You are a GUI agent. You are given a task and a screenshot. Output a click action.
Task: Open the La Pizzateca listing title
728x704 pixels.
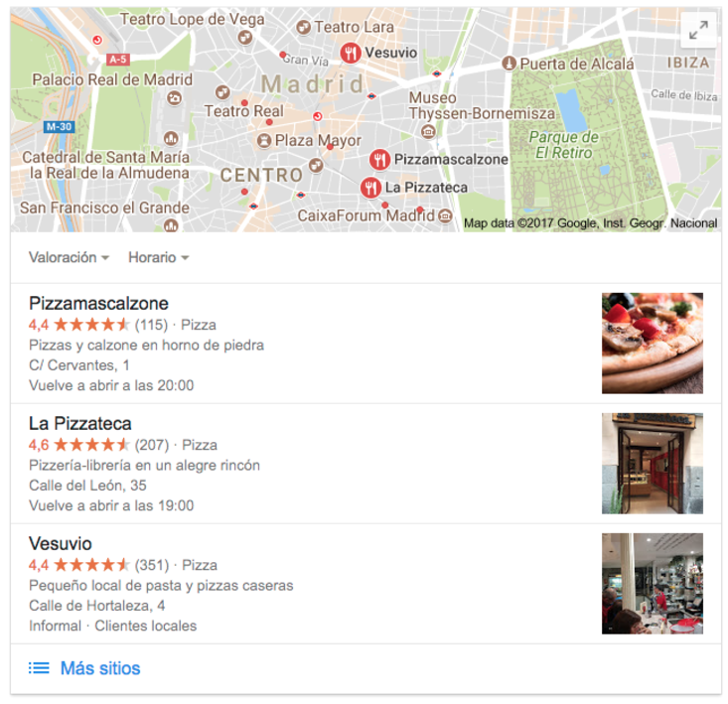[79, 424]
